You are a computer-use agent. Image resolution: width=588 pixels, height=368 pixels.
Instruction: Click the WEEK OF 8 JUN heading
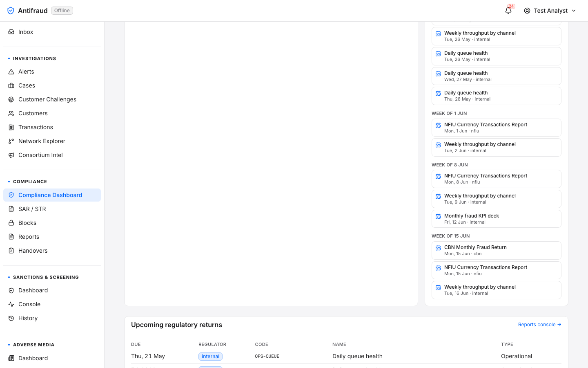(x=450, y=165)
